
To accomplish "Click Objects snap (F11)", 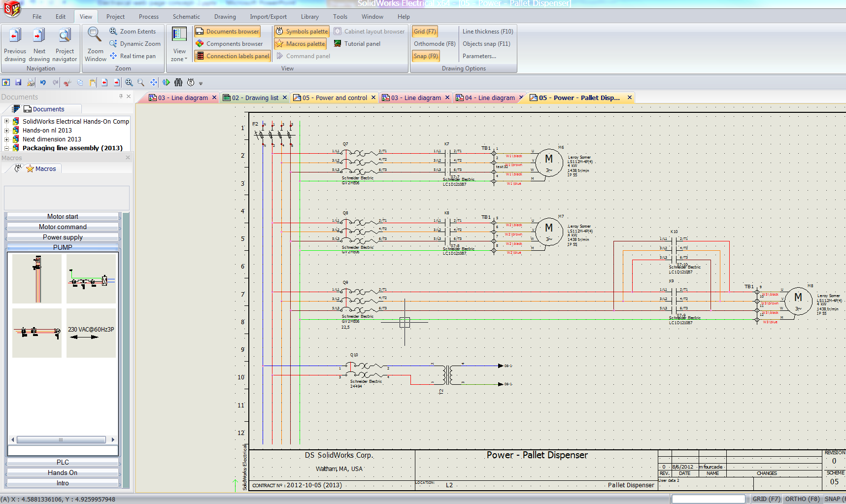I will [486, 43].
